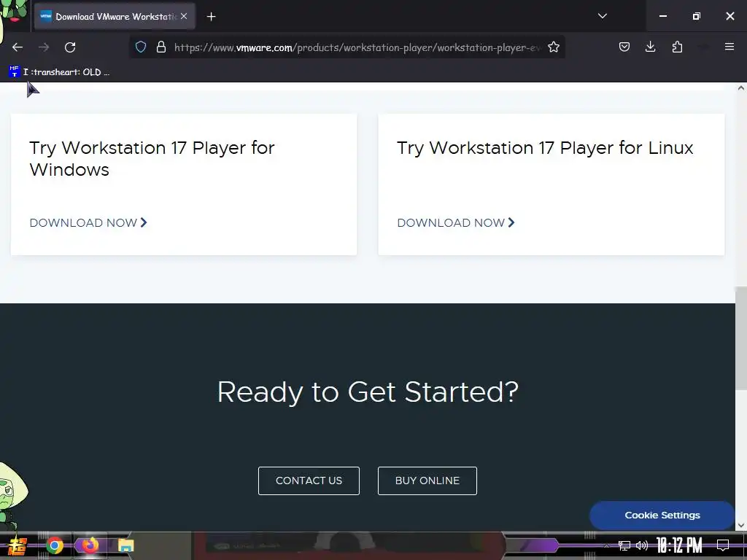747x560 pixels.
Task: Close the Download VMware Workstation tab
Action: click(184, 16)
